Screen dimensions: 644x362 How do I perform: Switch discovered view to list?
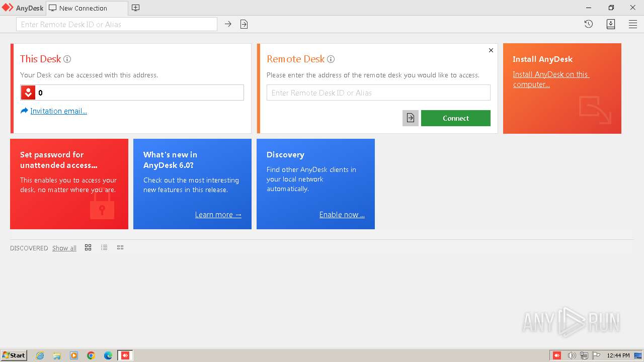click(104, 247)
